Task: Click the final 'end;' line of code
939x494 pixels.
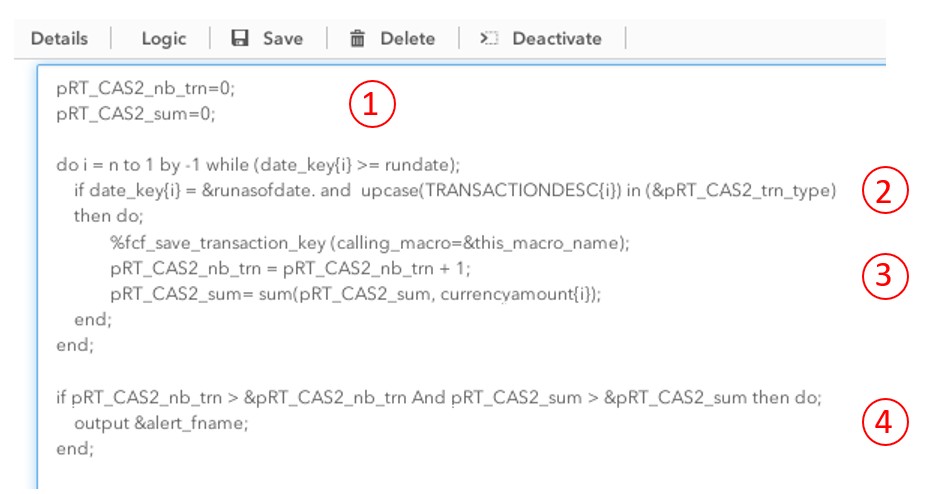Action: 75,449
